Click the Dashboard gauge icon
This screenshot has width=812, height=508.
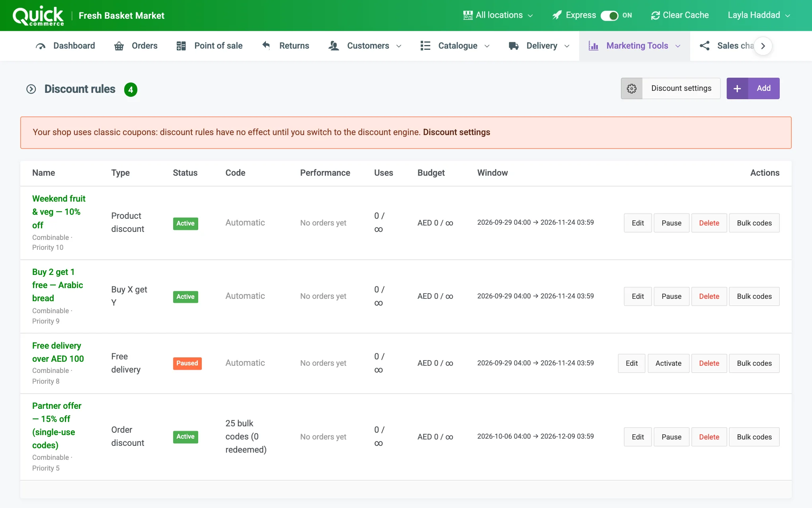click(41, 46)
